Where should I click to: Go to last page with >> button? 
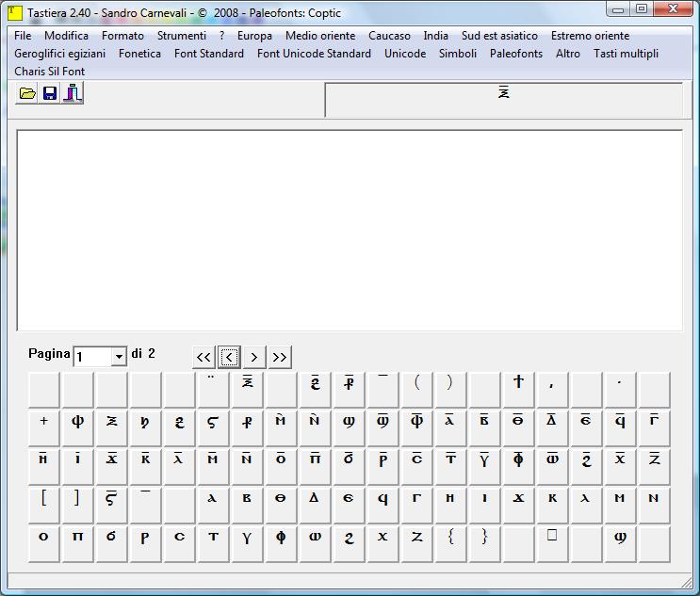[x=280, y=357]
